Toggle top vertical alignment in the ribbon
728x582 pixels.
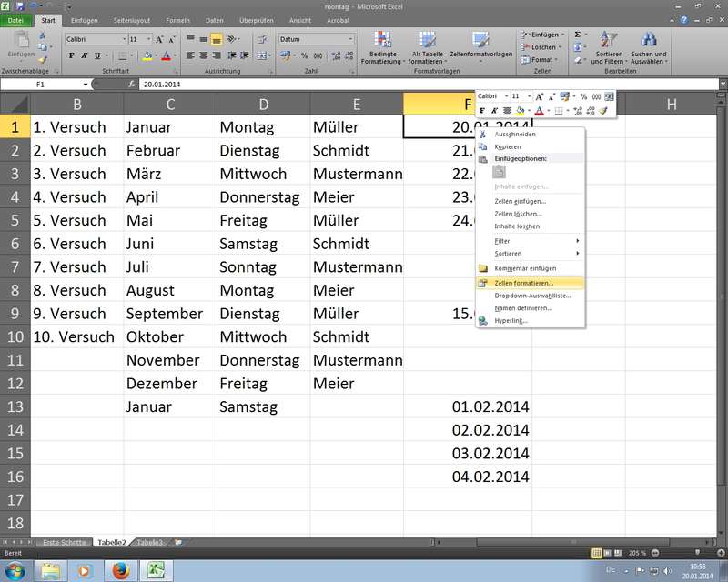pyautogui.click(x=190, y=38)
